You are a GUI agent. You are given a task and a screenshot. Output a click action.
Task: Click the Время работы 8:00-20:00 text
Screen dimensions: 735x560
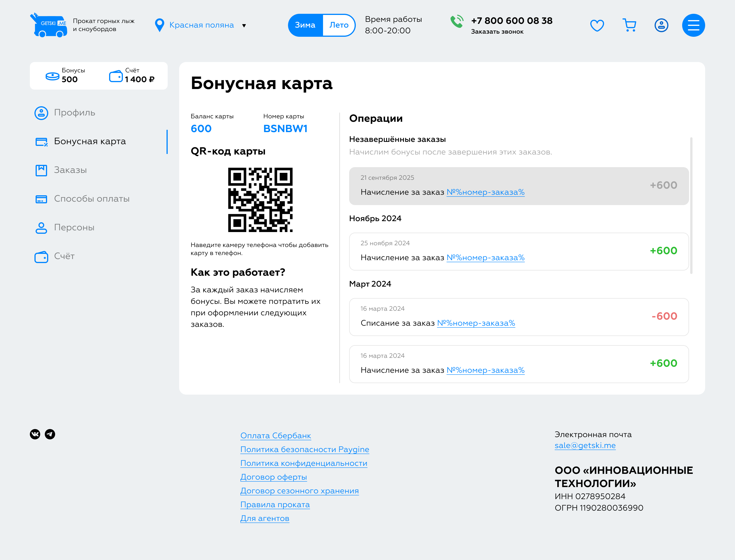(x=394, y=25)
